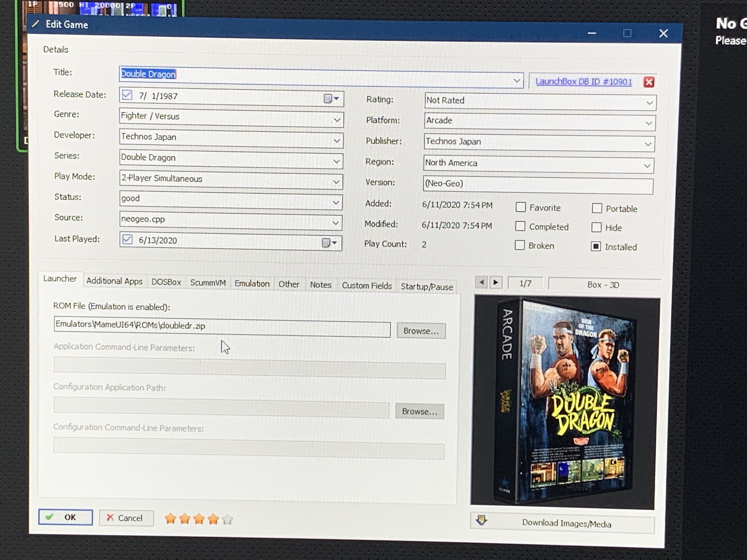
Task: Open the Notes tab
Action: coord(321,285)
